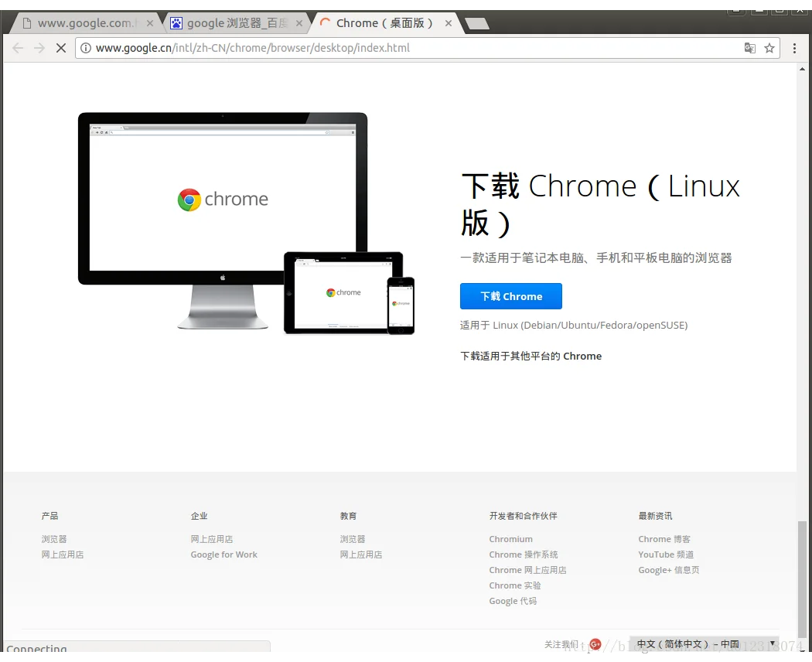Open 下载适用于其他平台的 Chrome link
The height and width of the screenshot is (662, 812).
point(531,356)
